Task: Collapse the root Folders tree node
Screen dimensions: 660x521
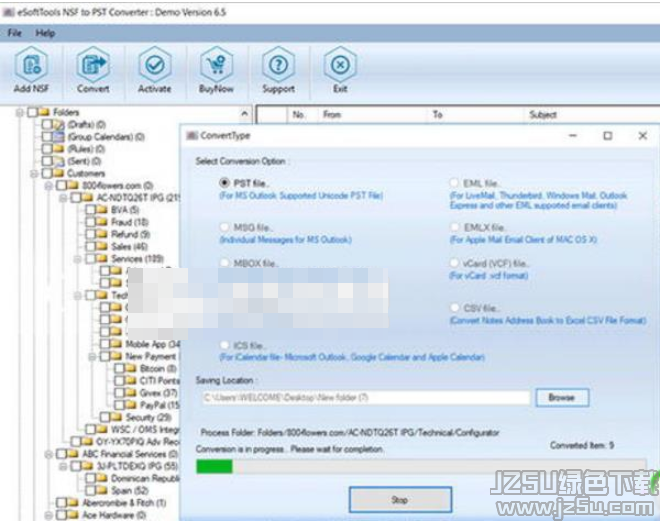Action: (19, 112)
